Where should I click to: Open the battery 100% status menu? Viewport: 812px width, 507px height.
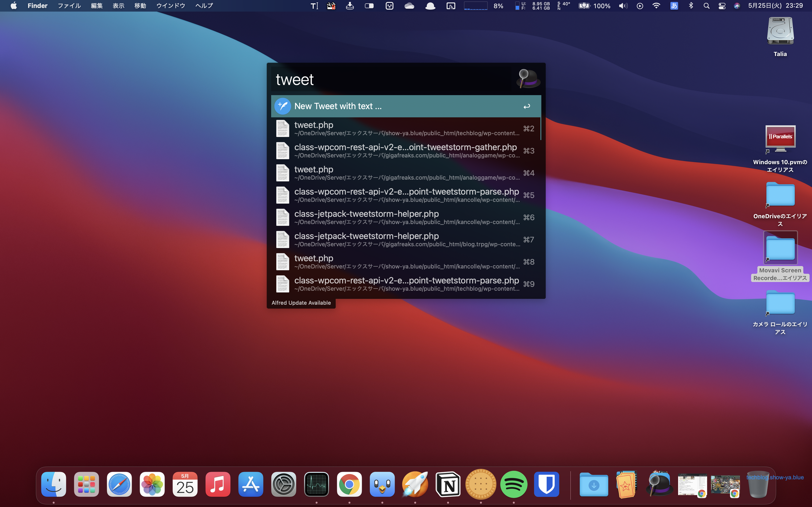click(x=594, y=6)
